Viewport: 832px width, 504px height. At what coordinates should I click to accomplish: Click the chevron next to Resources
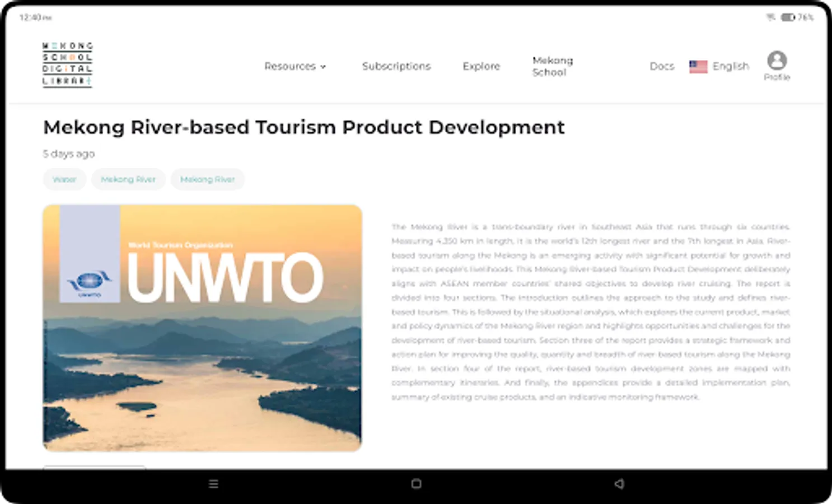(323, 67)
